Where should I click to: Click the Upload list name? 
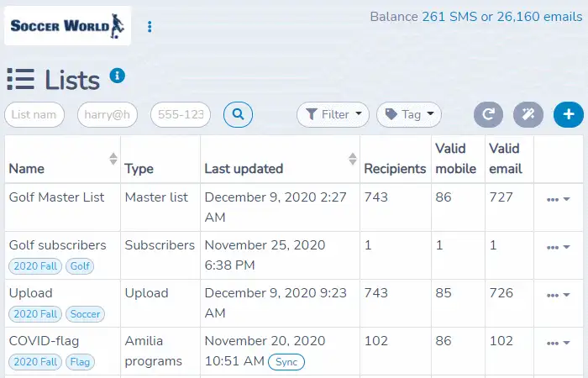click(x=31, y=293)
